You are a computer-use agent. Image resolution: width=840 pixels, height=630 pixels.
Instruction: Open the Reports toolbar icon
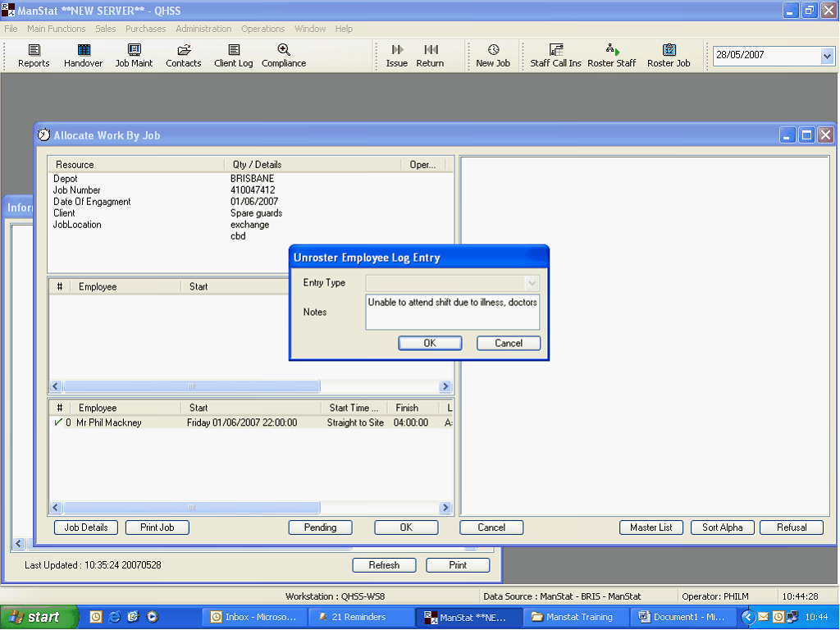(x=34, y=51)
